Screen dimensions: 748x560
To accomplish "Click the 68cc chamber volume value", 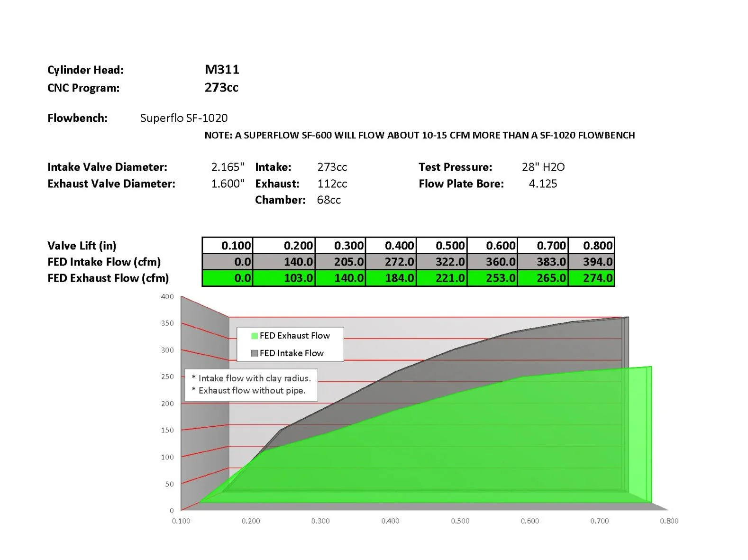I will coord(329,200).
